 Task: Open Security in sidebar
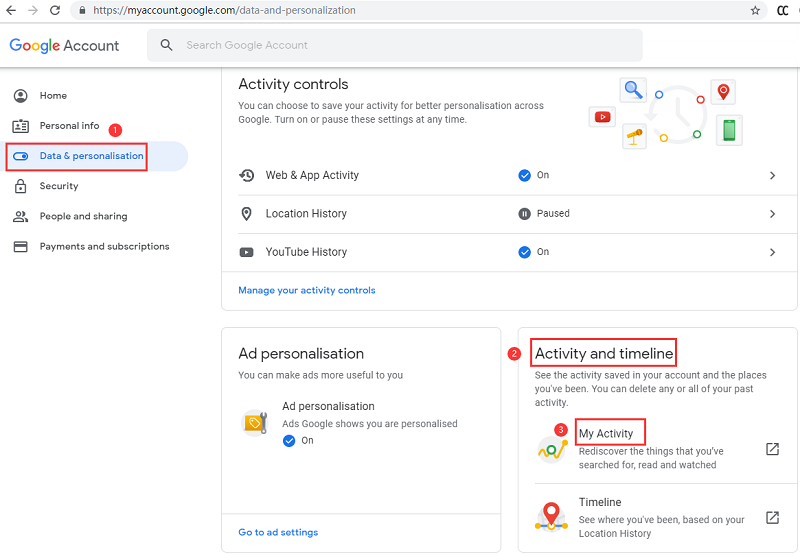[59, 186]
